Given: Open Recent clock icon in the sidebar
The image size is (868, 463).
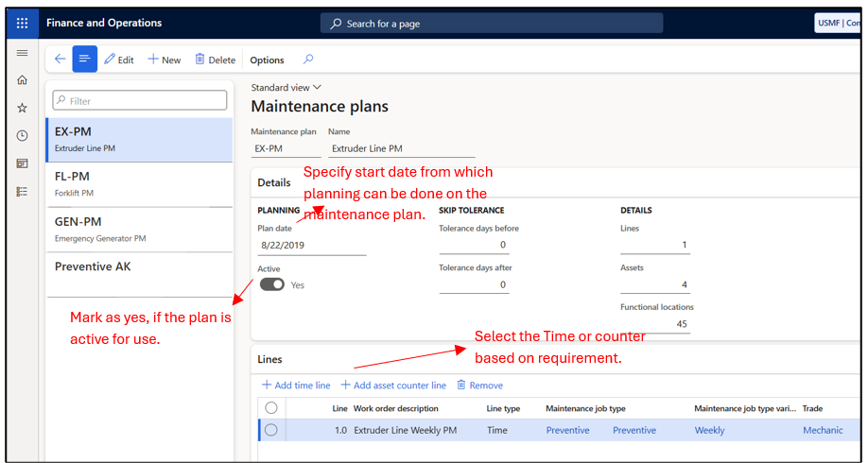Looking at the screenshot, I should (x=22, y=136).
